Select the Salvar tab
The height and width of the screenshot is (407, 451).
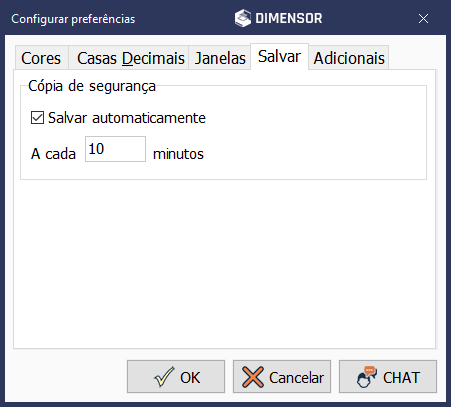[279, 56]
